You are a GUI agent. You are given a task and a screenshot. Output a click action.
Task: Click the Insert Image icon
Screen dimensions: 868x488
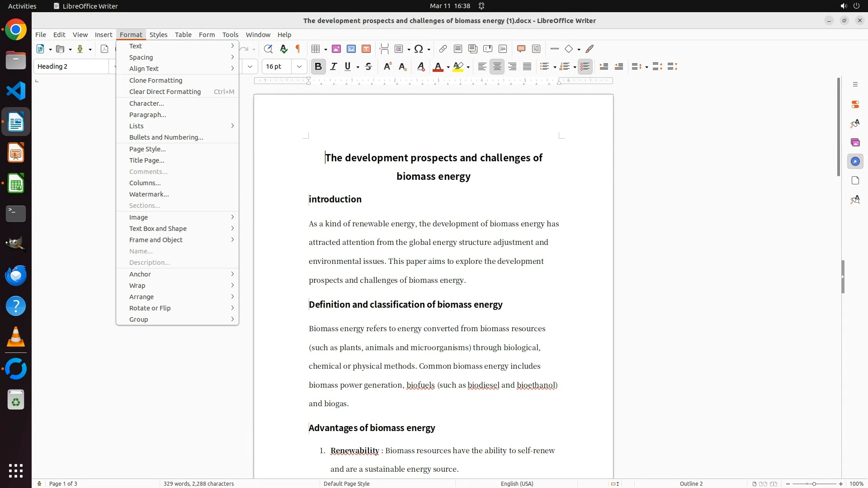(x=336, y=49)
